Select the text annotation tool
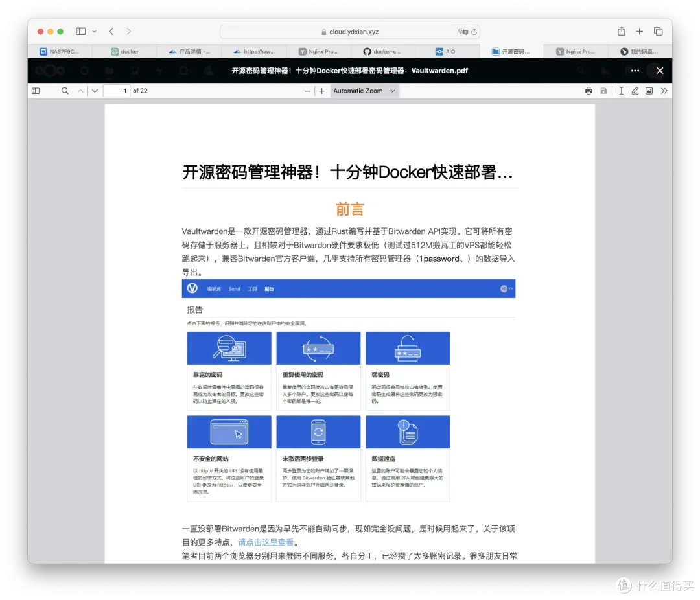 (621, 91)
